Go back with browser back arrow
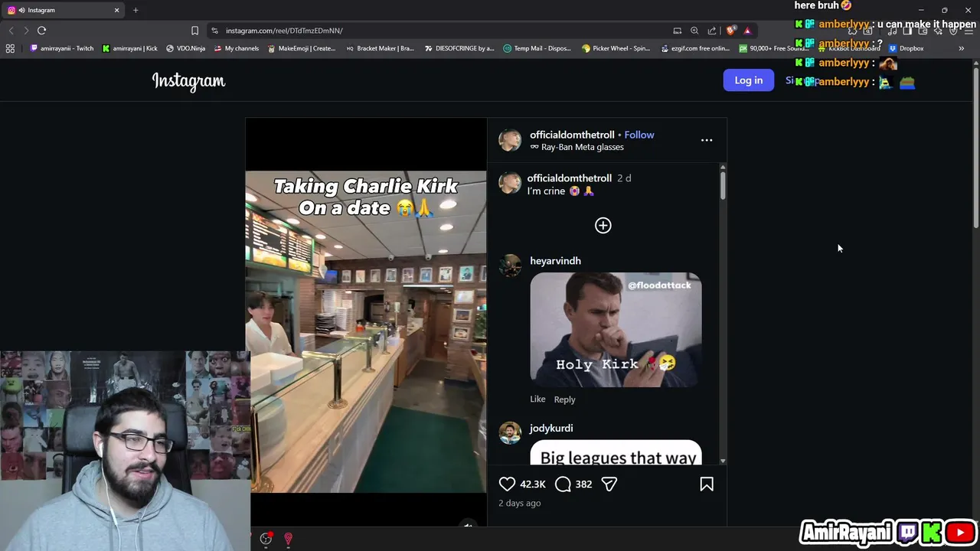Image resolution: width=980 pixels, height=551 pixels. coord(11,31)
